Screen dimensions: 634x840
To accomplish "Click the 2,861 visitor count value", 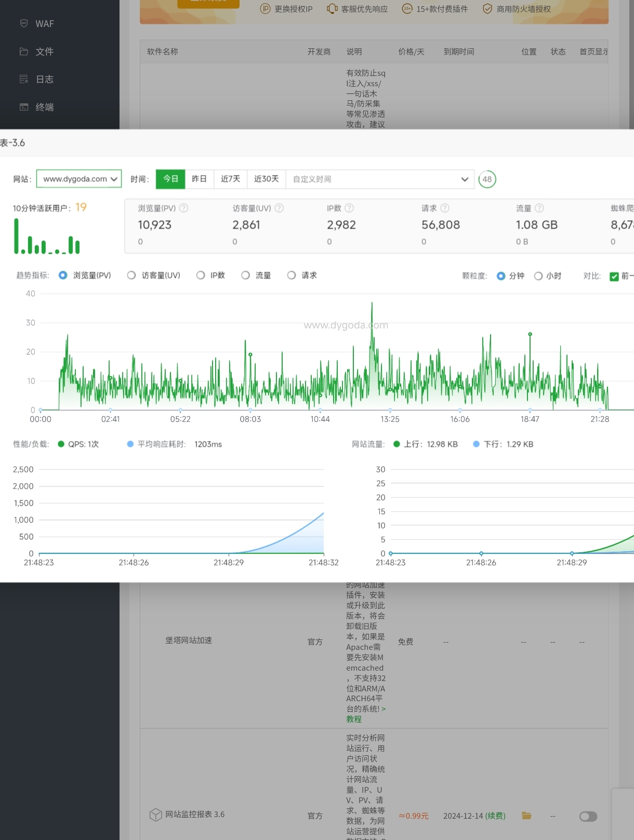I will 246,225.
